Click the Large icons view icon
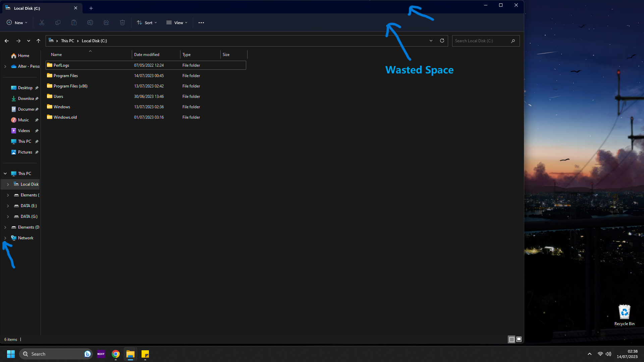 click(x=519, y=339)
